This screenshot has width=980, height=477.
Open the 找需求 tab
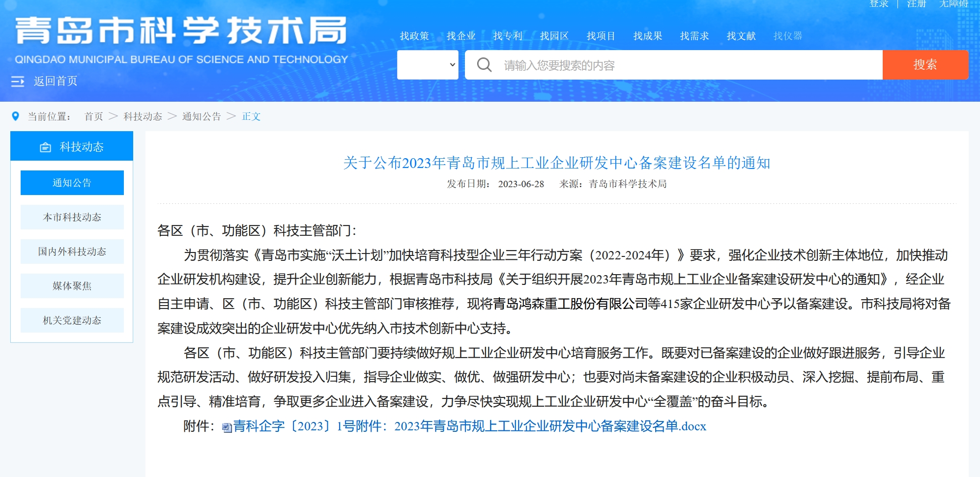(694, 36)
